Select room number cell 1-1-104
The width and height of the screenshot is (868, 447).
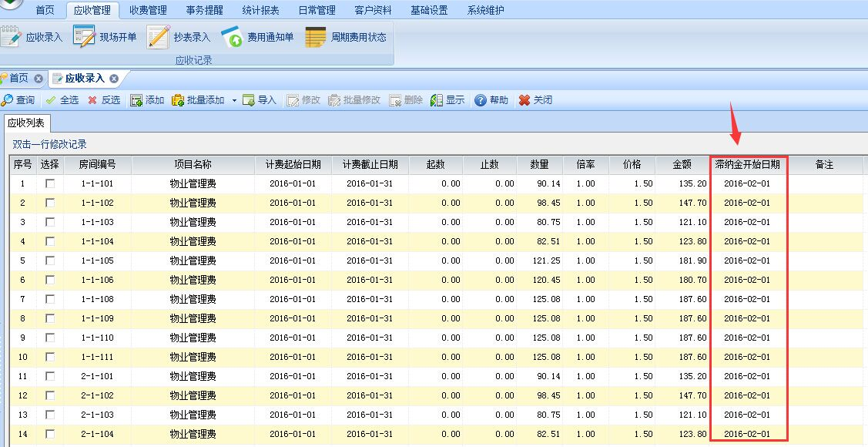tap(97, 241)
